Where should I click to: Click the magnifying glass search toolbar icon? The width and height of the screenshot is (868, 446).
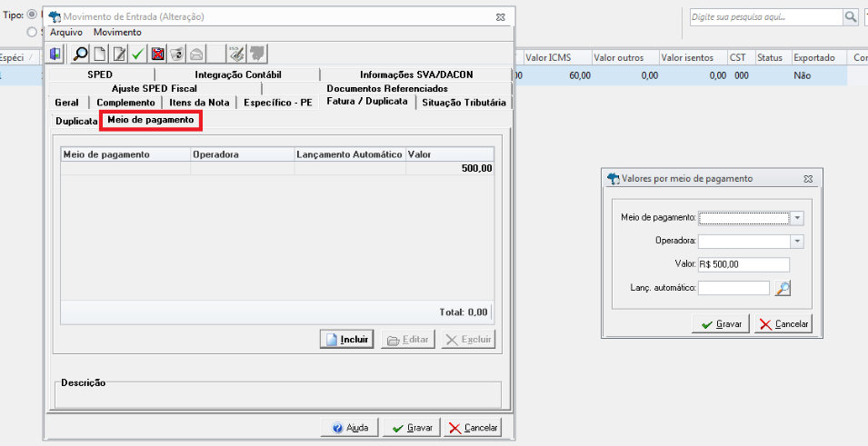tap(81, 55)
